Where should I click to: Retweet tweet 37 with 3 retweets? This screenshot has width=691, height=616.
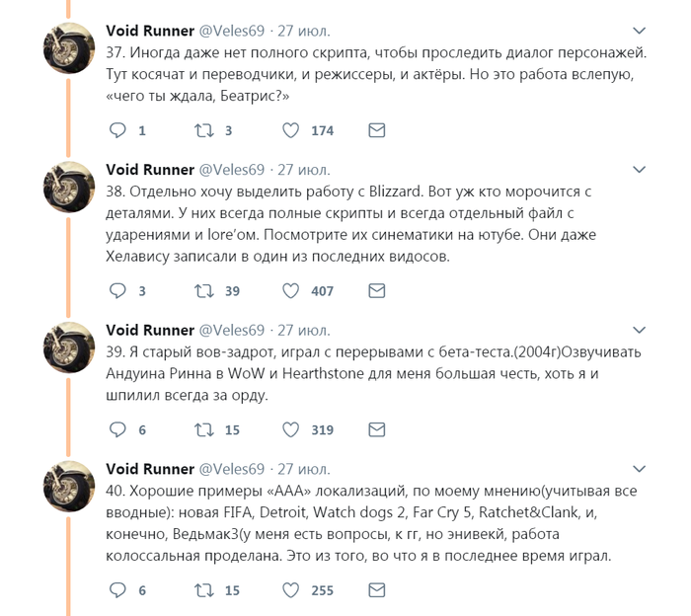point(204,130)
